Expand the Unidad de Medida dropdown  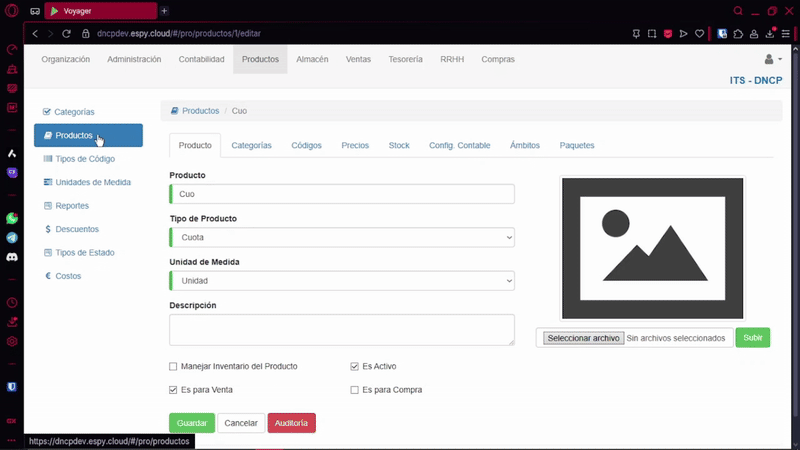point(343,281)
